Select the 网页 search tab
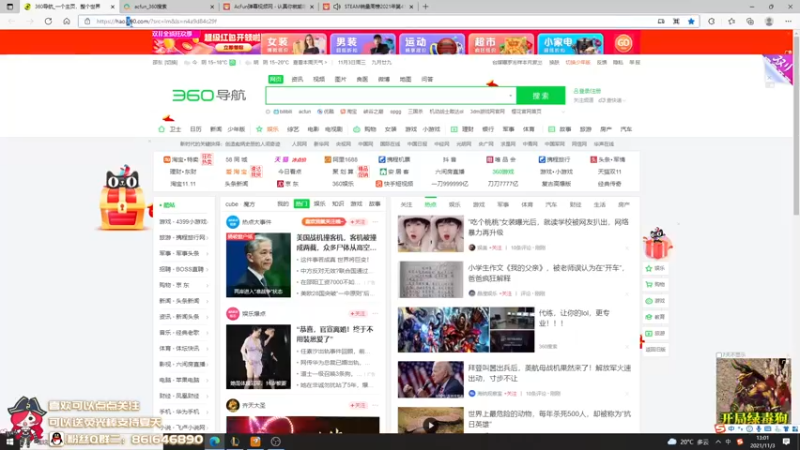The width and height of the screenshot is (800, 450). (276, 79)
